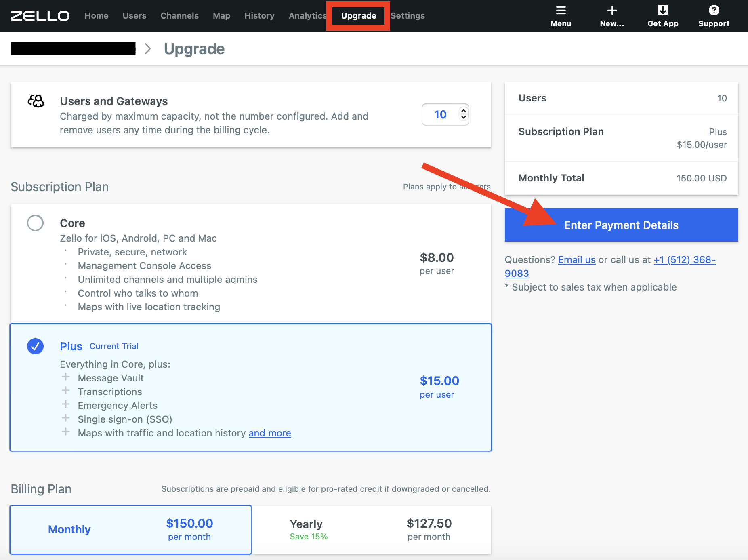Open the 'and more' features link
The width and height of the screenshot is (748, 560).
(269, 433)
